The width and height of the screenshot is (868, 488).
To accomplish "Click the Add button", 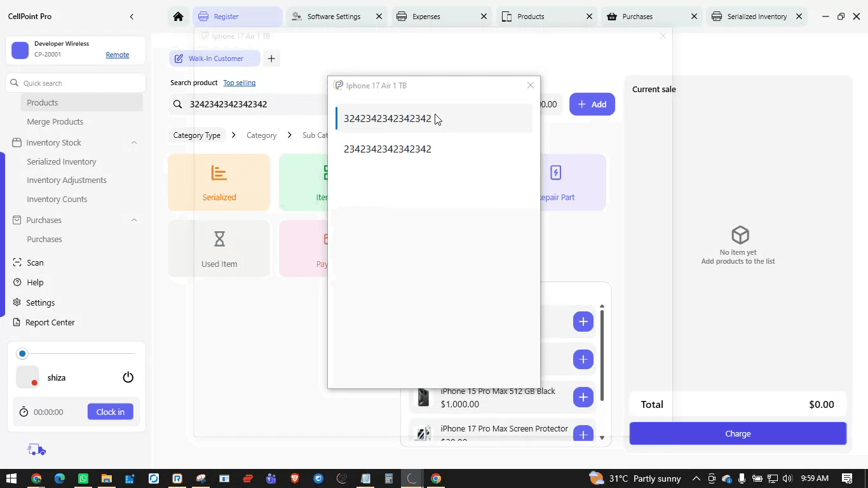I will (592, 104).
